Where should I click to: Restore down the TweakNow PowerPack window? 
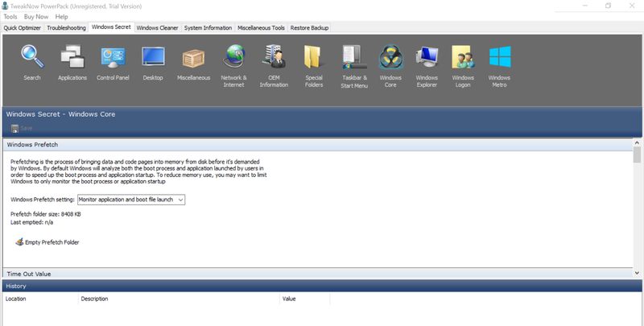coord(609,6)
